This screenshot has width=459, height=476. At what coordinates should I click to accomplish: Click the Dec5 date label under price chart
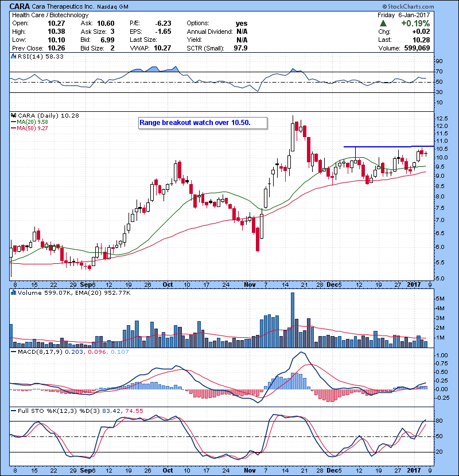(334, 285)
